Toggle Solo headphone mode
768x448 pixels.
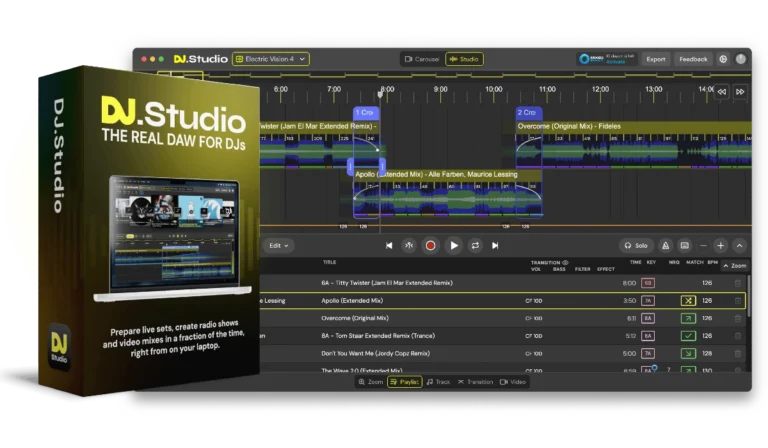pyautogui.click(x=636, y=246)
